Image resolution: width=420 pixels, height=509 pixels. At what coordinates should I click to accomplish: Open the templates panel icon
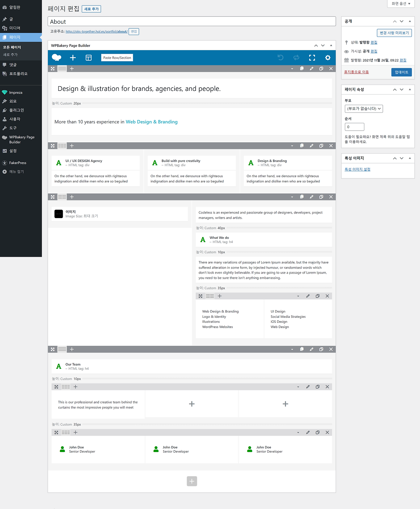[x=89, y=58]
